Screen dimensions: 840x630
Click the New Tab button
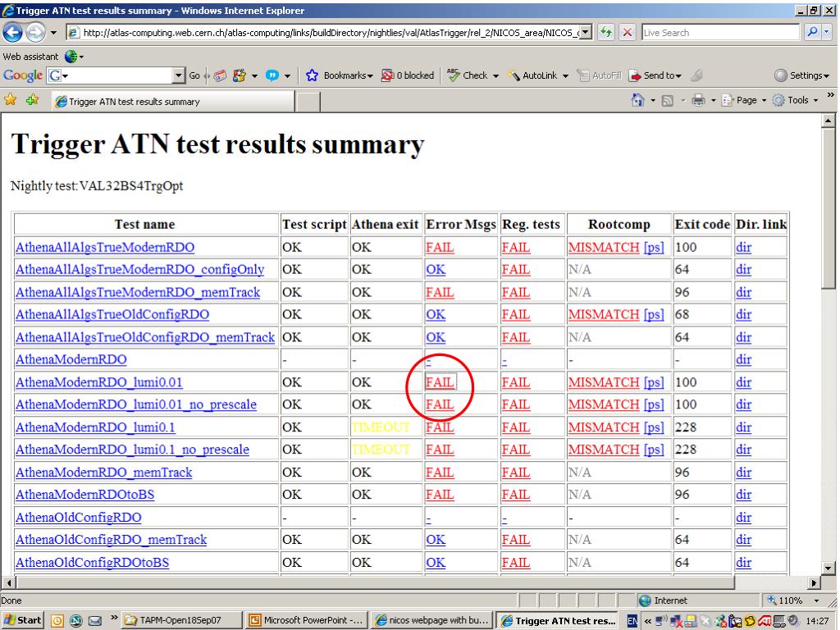308,102
